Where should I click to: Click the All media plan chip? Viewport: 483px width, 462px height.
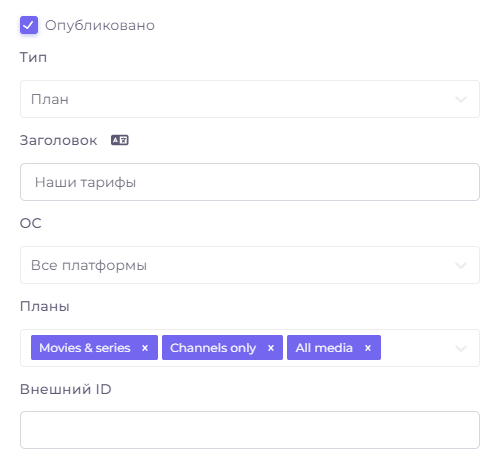point(324,348)
